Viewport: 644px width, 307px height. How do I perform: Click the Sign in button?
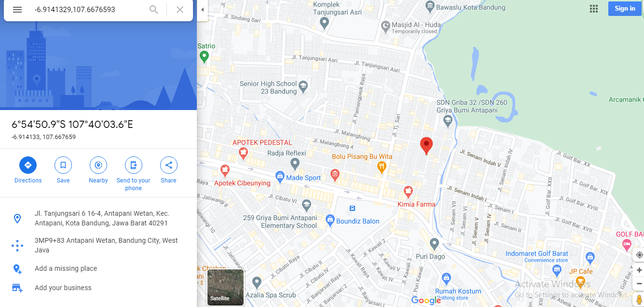click(x=625, y=9)
